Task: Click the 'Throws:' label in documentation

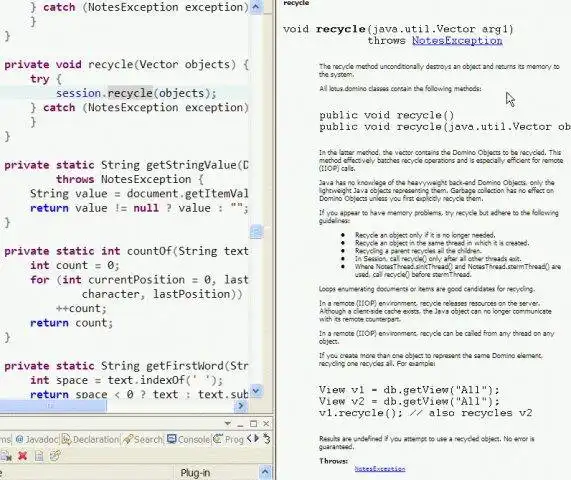Action: point(334,461)
